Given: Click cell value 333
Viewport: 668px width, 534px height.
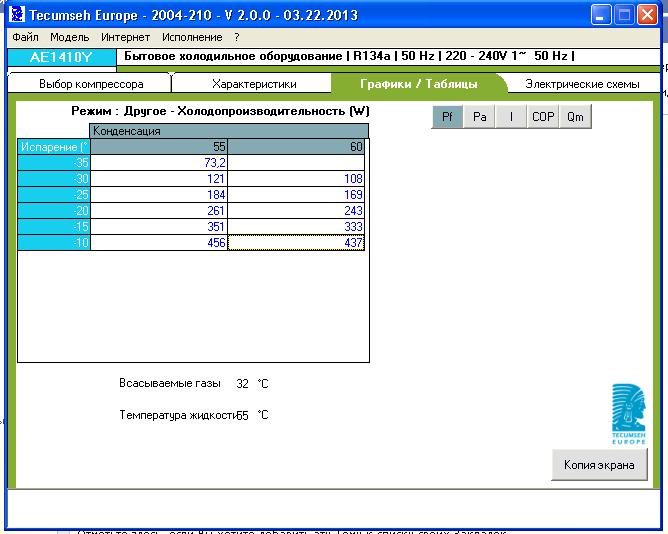Looking at the screenshot, I should pyautogui.click(x=296, y=226).
